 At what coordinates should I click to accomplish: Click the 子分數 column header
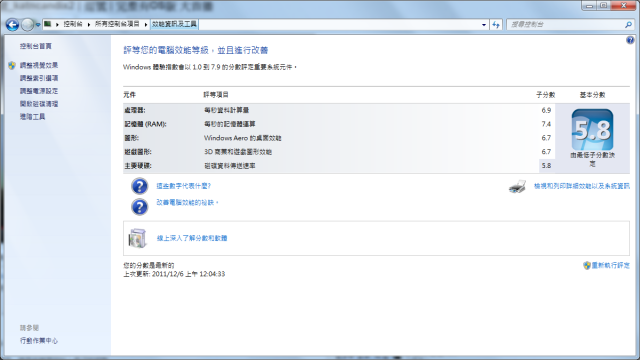(x=545, y=95)
